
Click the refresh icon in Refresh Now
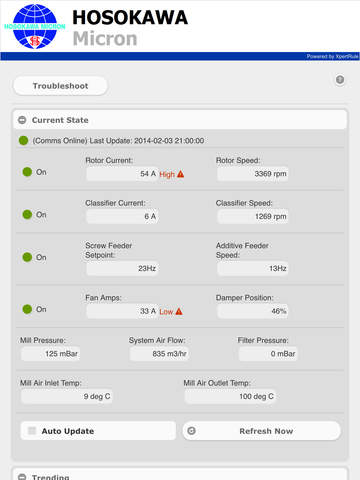tap(191, 431)
